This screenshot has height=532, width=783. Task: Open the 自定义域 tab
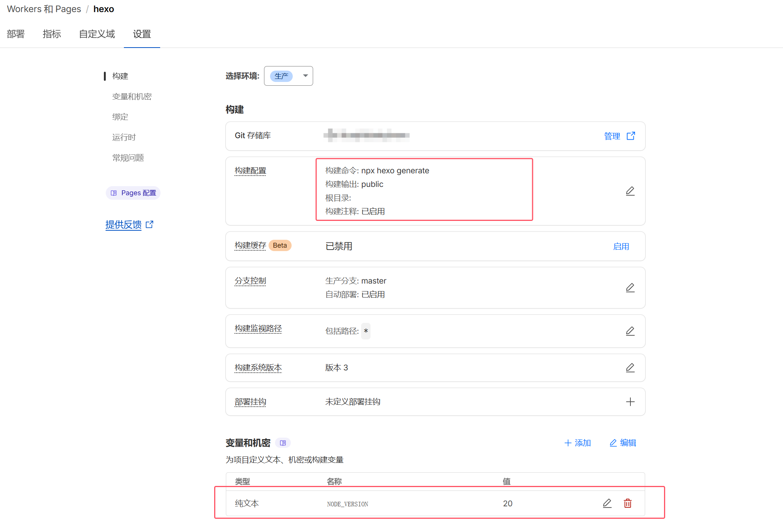click(97, 34)
